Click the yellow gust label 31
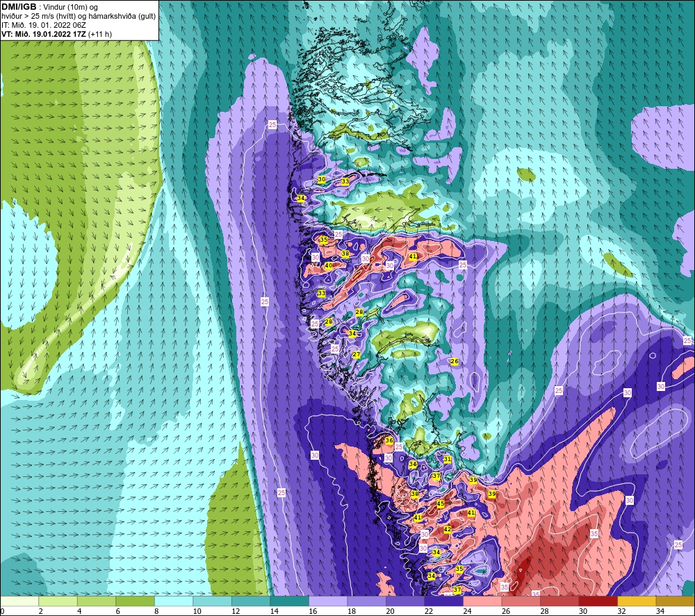This screenshot has height=616, width=695. pos(447,459)
